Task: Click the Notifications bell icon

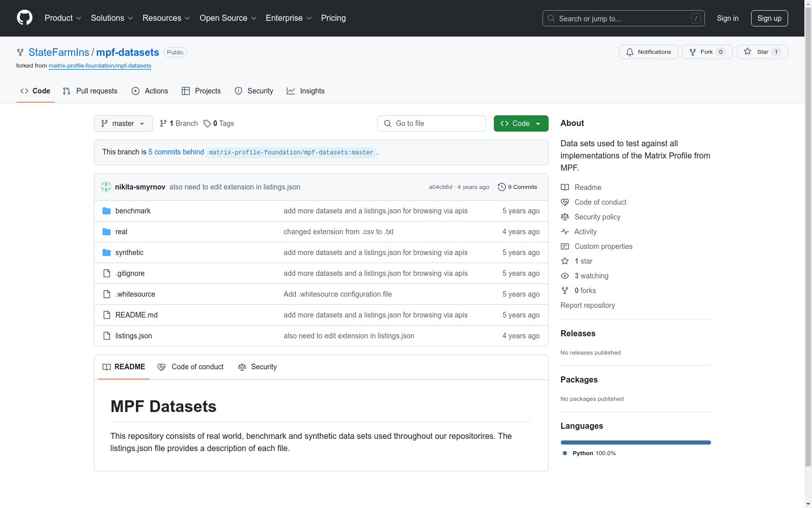Action: (x=630, y=52)
